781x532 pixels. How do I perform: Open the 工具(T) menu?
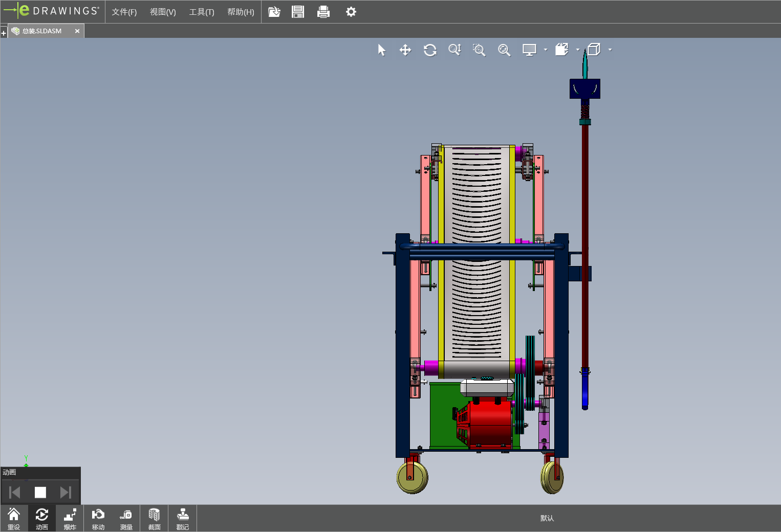pos(202,12)
